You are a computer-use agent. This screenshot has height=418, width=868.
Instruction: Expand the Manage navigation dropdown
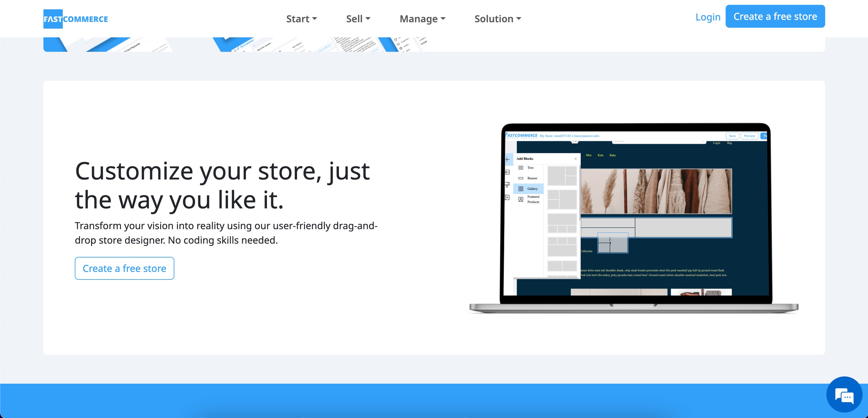coord(422,18)
